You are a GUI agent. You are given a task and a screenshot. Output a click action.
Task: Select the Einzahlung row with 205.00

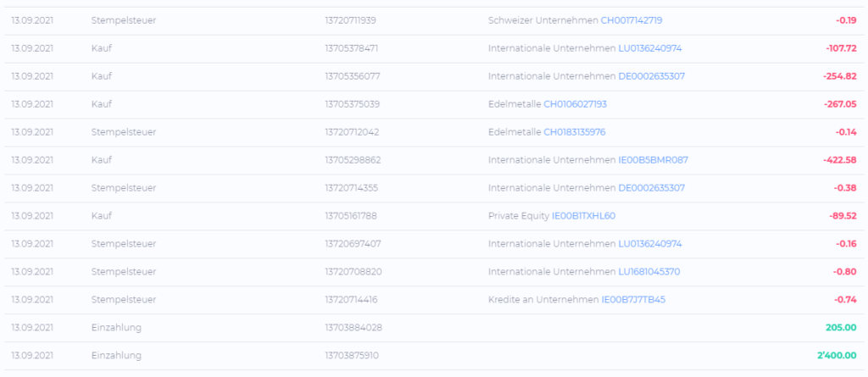(434, 328)
